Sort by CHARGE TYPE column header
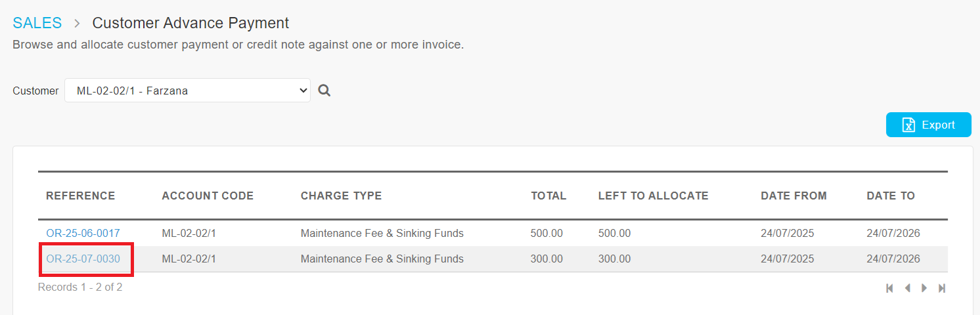The height and width of the screenshot is (315, 980). [x=341, y=196]
